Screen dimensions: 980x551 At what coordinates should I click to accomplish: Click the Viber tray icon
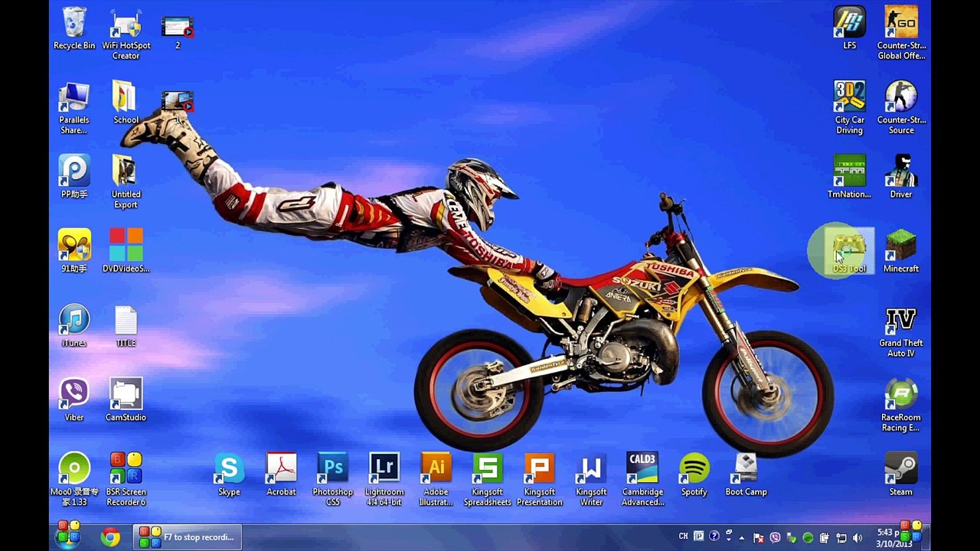tap(775, 537)
